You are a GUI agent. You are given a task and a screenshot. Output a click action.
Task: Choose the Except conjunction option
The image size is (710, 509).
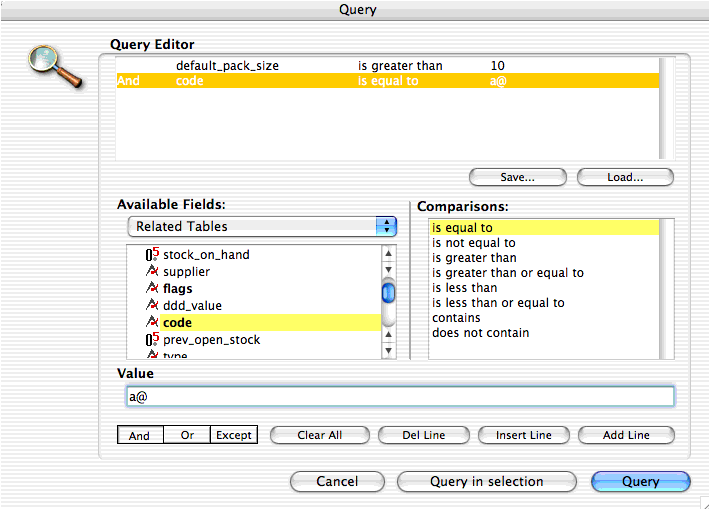pos(233,435)
